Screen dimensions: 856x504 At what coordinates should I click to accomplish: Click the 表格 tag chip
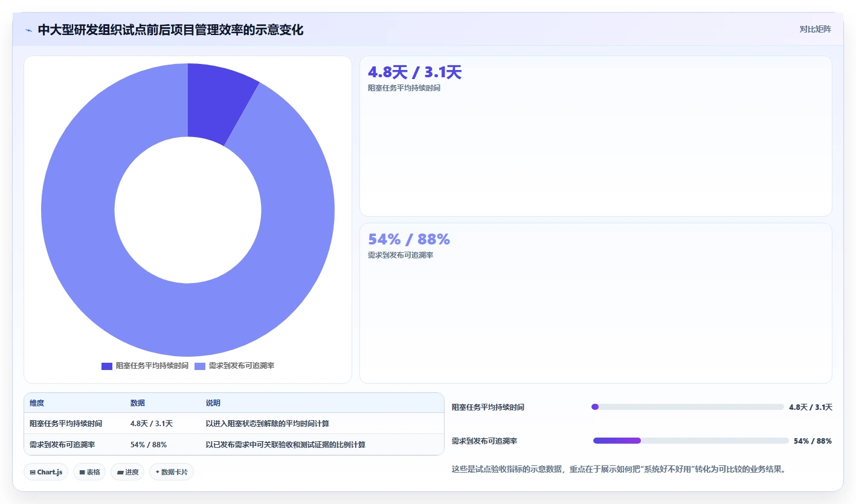pos(89,472)
